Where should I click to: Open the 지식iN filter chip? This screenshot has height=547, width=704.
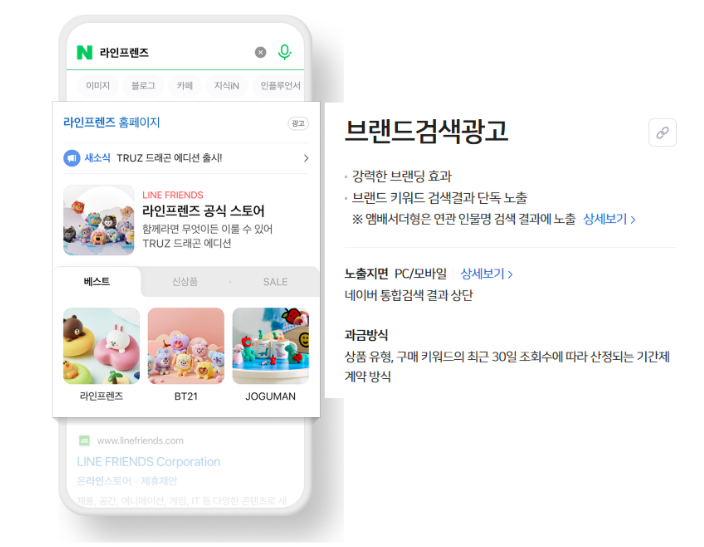click(x=226, y=86)
